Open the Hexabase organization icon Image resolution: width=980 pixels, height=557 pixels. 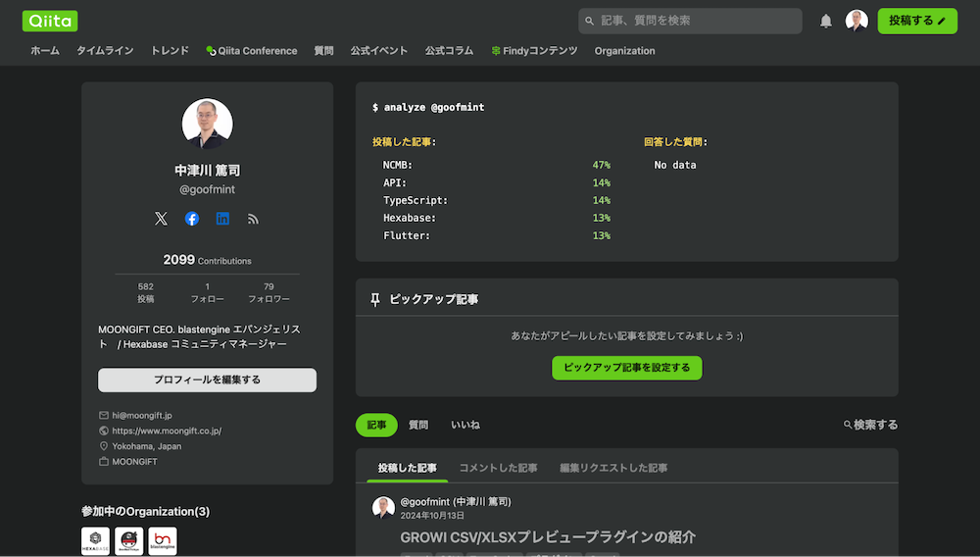95,540
